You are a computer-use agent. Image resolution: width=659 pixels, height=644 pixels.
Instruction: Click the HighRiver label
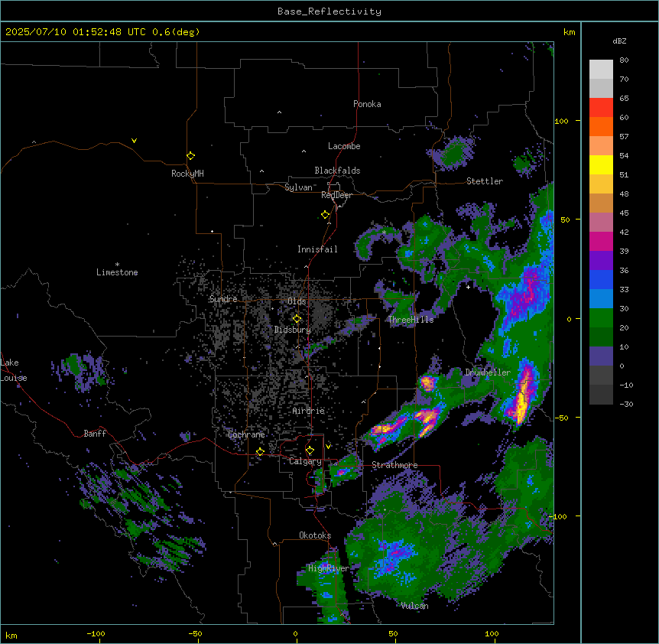tap(329, 568)
